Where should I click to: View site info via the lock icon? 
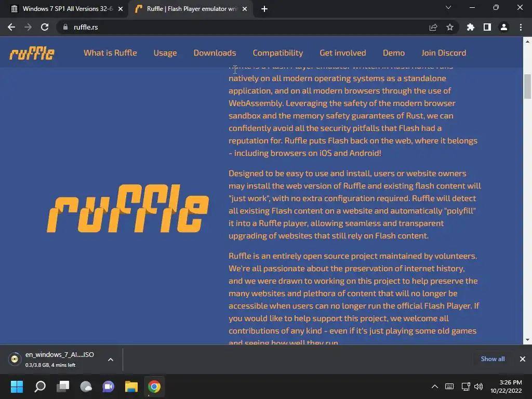(65, 27)
